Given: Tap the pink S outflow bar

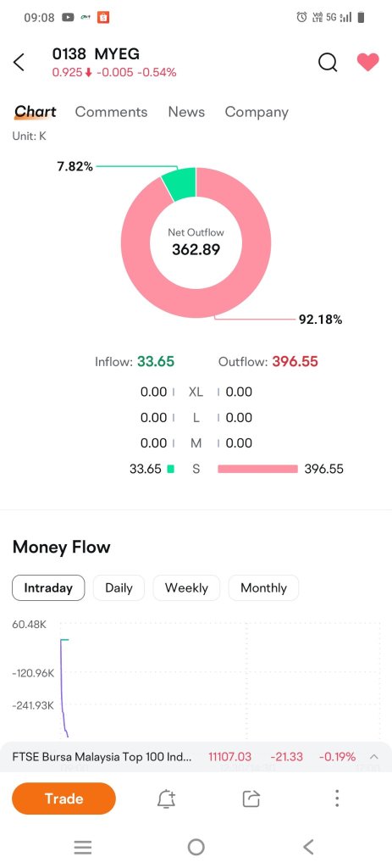Looking at the screenshot, I should (x=257, y=469).
